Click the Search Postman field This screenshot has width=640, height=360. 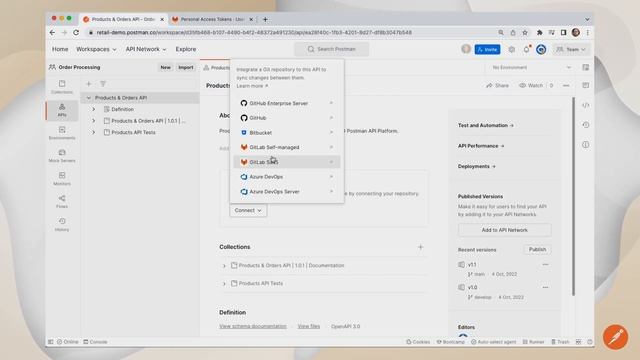pyautogui.click(x=331, y=49)
